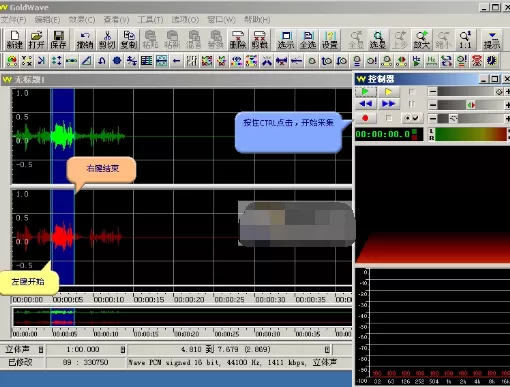
Task: Click the blue gear mechanize effect icon
Action: click(x=117, y=61)
